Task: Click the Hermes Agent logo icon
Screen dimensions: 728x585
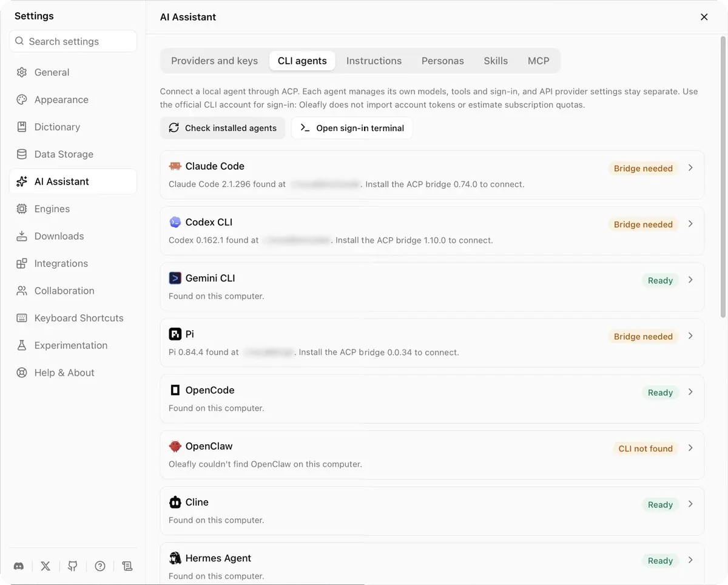Action: pyautogui.click(x=175, y=558)
